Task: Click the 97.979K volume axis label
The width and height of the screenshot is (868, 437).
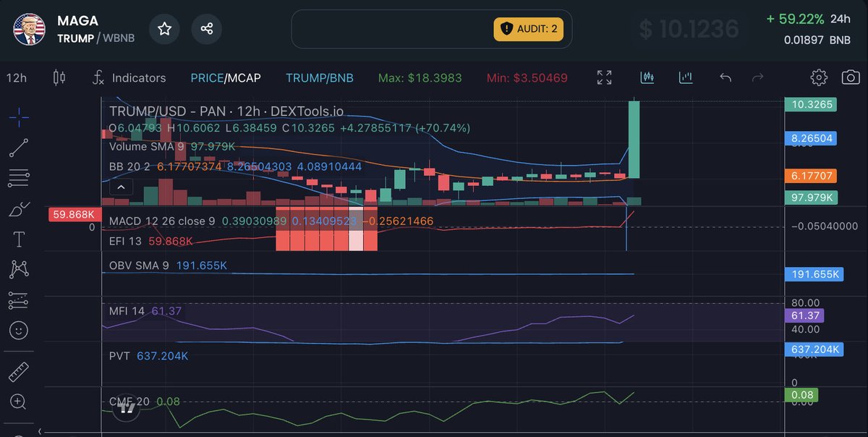Action: pyautogui.click(x=810, y=197)
